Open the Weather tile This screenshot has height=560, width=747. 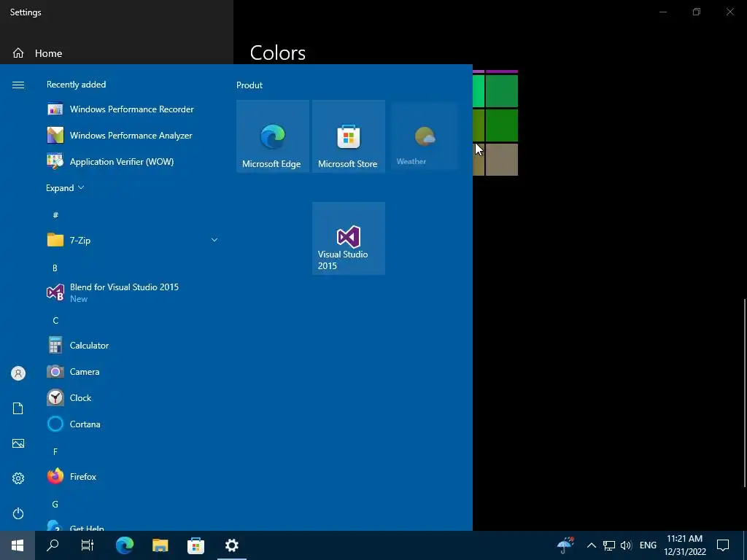pyautogui.click(x=424, y=136)
